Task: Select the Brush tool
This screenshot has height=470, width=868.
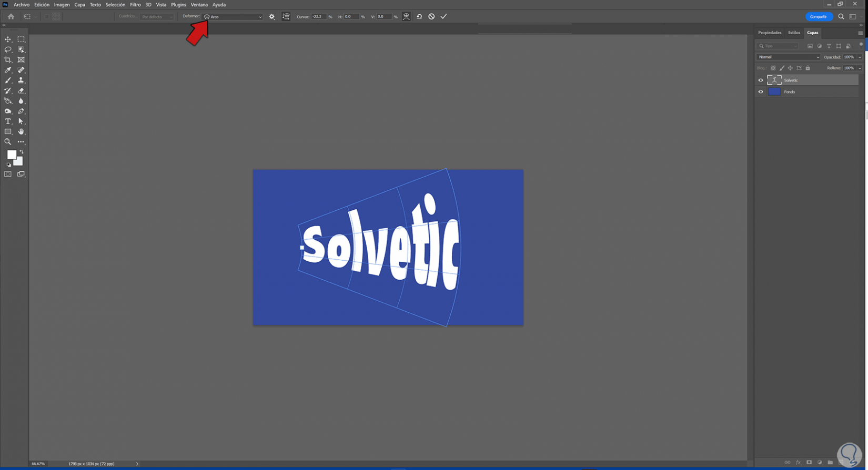Action: [8, 80]
